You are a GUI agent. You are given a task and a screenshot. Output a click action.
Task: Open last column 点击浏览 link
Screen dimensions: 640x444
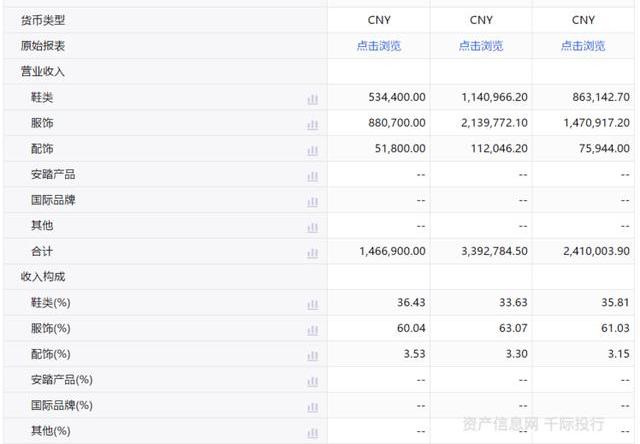[583, 46]
